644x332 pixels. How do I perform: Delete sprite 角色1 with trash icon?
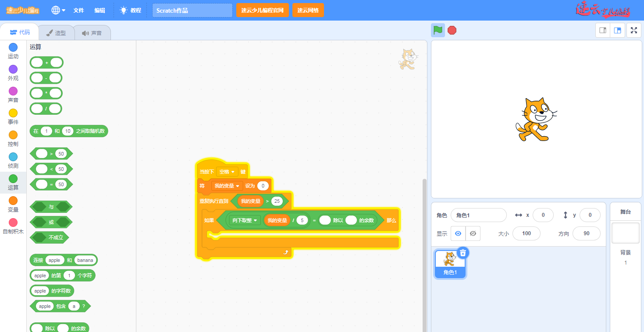[463, 253]
